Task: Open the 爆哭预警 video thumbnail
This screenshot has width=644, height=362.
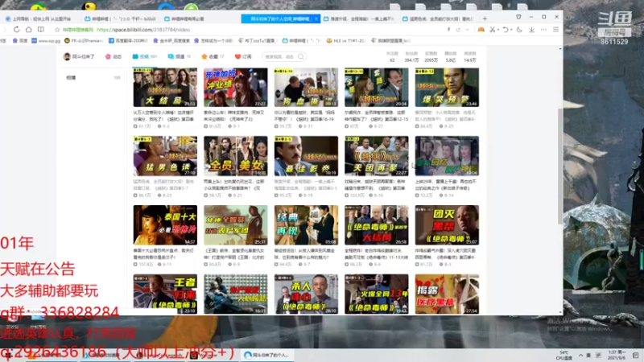Action: click(x=447, y=88)
